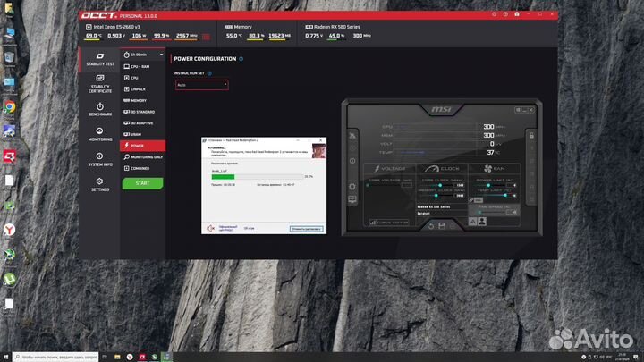This screenshot has height=362, width=644.
Task: Open the Instruction Set dropdown set to Auto
Action: [x=201, y=85]
